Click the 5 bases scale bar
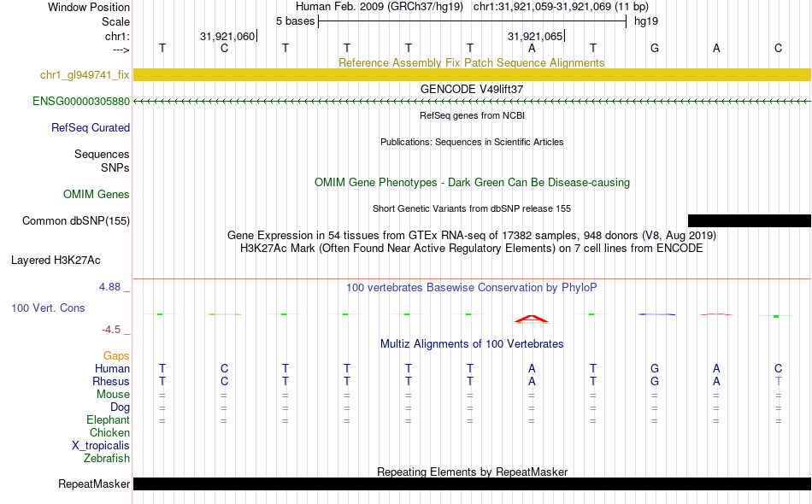The image size is (812, 504). [472, 21]
